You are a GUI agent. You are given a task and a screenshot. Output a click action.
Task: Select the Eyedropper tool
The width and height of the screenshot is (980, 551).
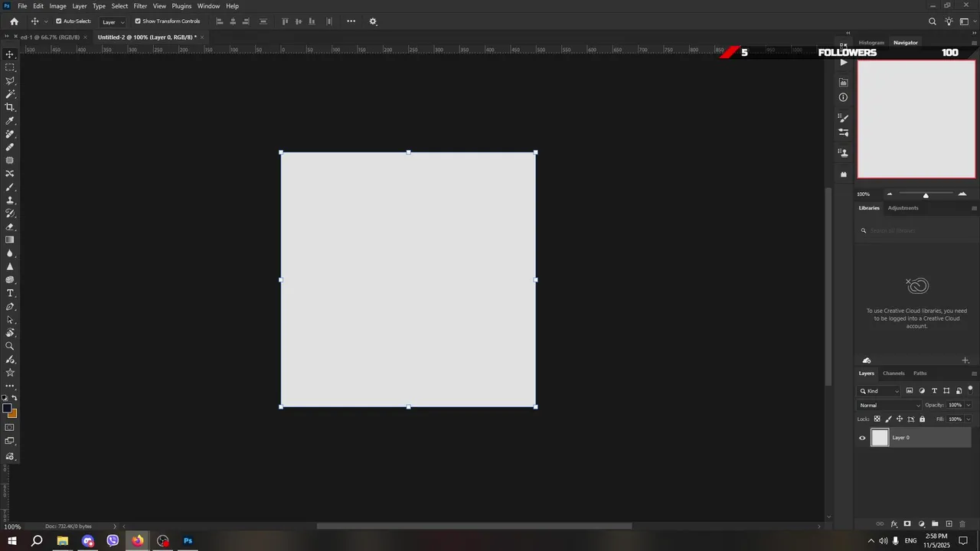10,121
